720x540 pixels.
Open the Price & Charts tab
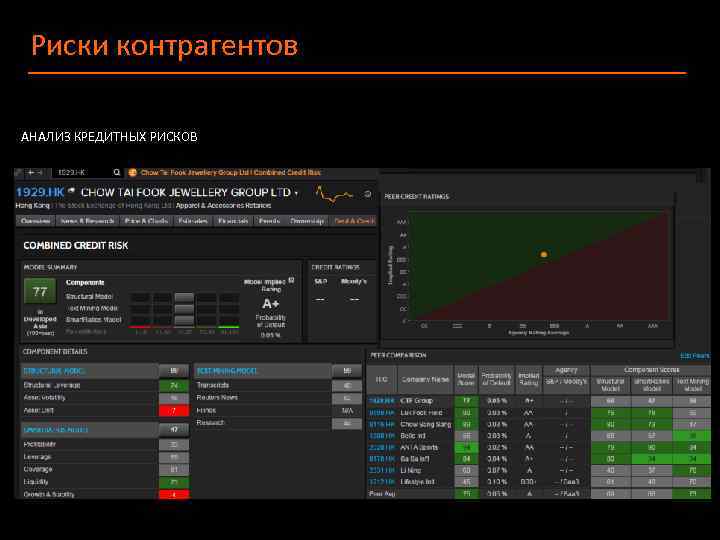(x=146, y=221)
